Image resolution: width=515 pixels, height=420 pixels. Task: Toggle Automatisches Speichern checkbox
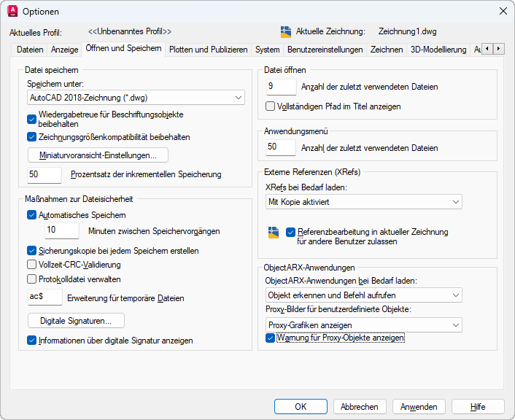pos(32,215)
